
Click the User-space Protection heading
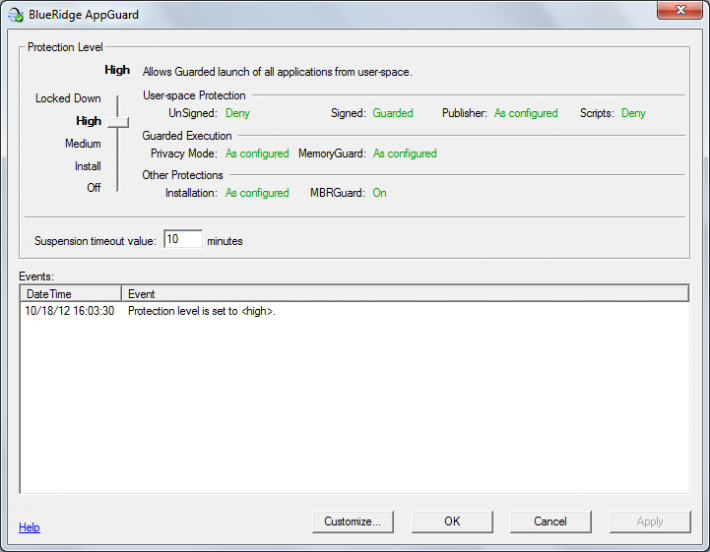[194, 96]
